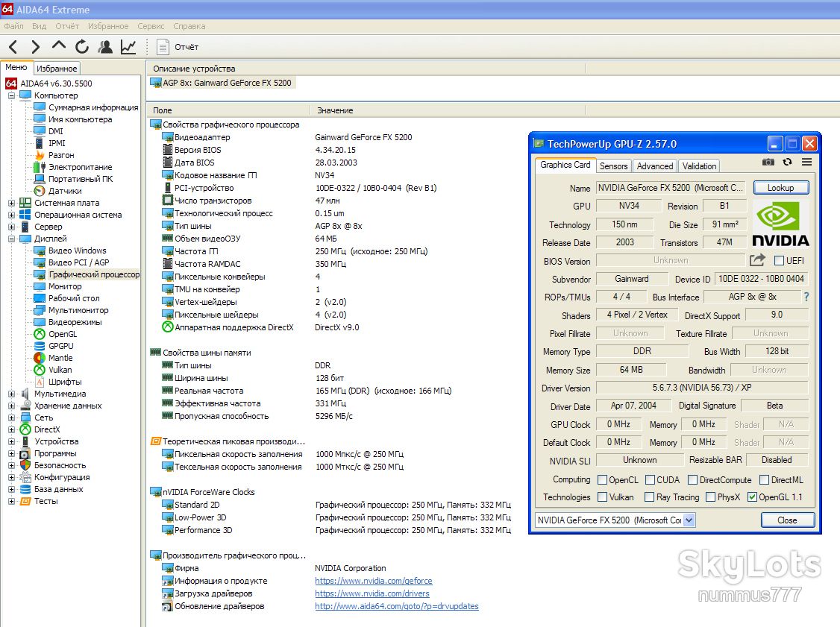
Task: Open the user management toolbar icon
Action: pos(105,47)
